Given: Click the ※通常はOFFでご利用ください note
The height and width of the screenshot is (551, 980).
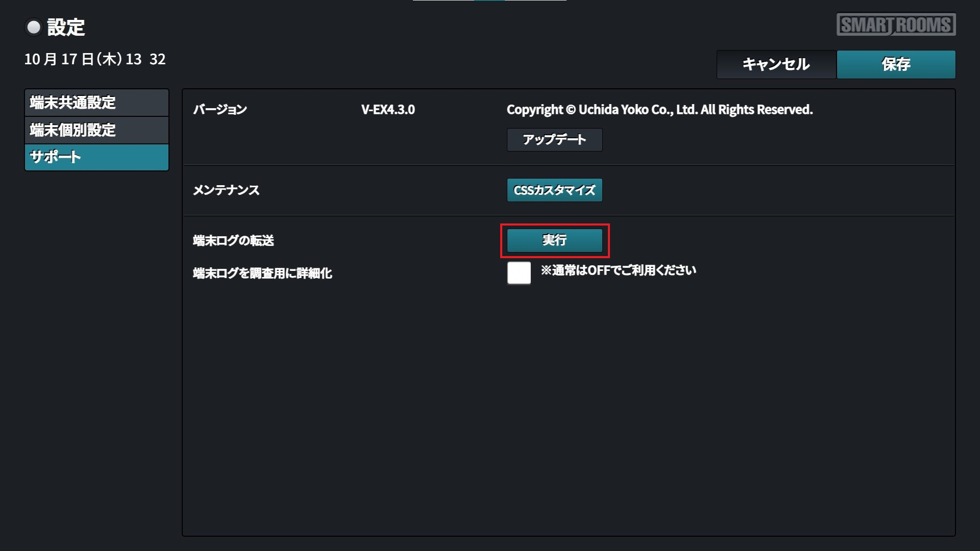Looking at the screenshot, I should [x=619, y=270].
